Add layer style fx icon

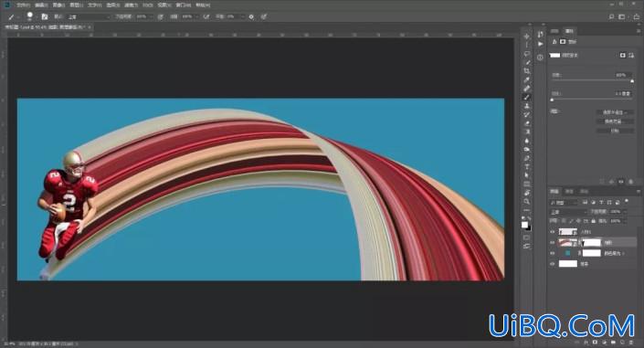[586, 343]
